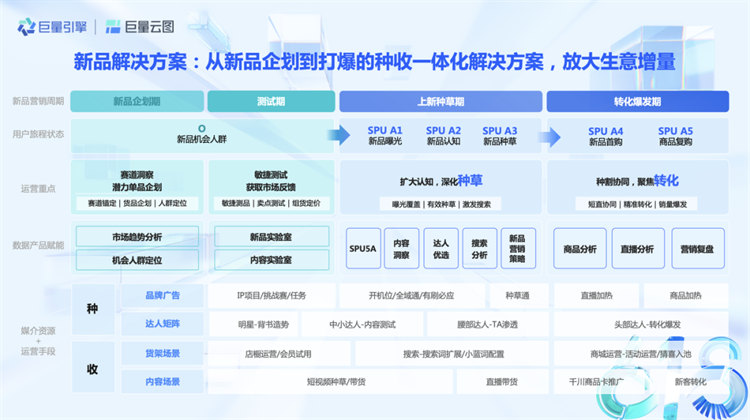750x420 pixels.
Task: Click the 巨量引擎 logo icon
Action: pos(24,26)
